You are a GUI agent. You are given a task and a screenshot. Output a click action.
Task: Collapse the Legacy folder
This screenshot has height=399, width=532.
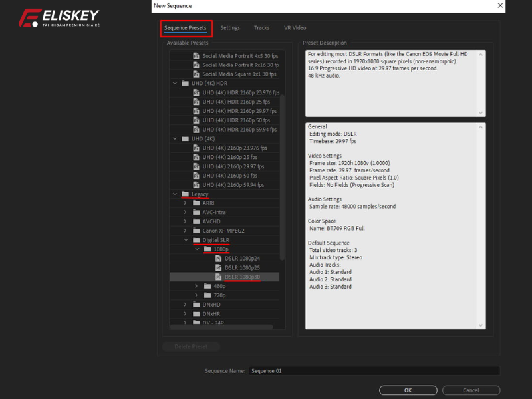175,194
